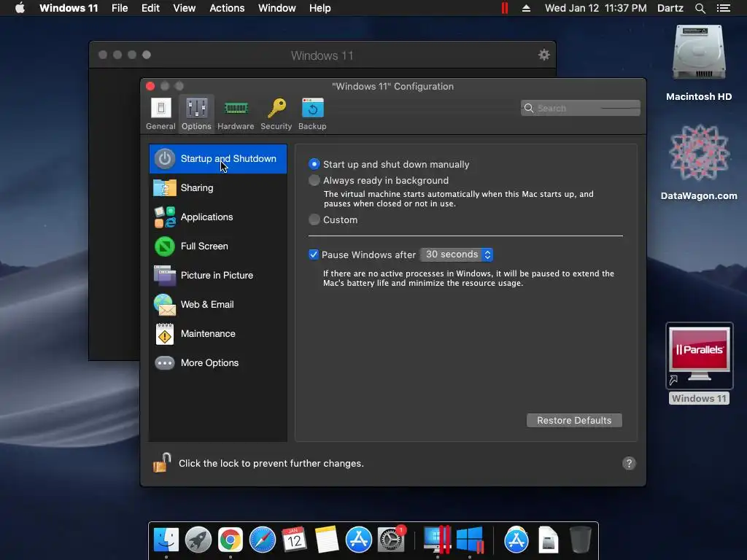Select the Sharing folder icon in the sidebar
The width and height of the screenshot is (747, 560).
(x=165, y=187)
